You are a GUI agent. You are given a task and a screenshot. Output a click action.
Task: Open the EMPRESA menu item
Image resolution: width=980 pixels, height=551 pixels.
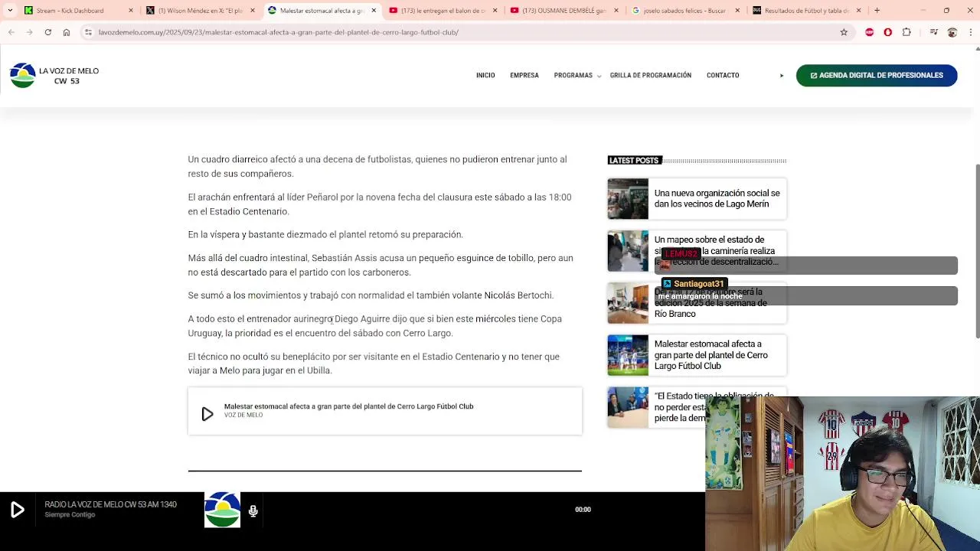coord(524,76)
